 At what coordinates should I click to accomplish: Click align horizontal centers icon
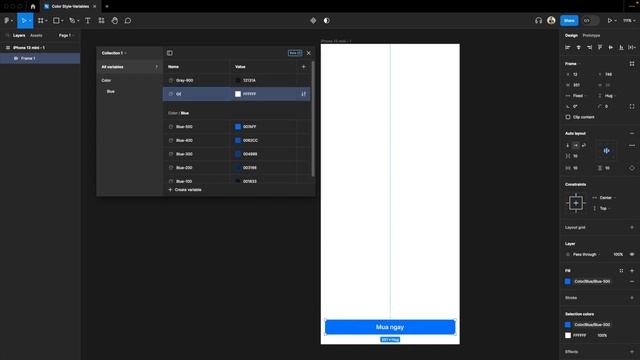pos(578,47)
